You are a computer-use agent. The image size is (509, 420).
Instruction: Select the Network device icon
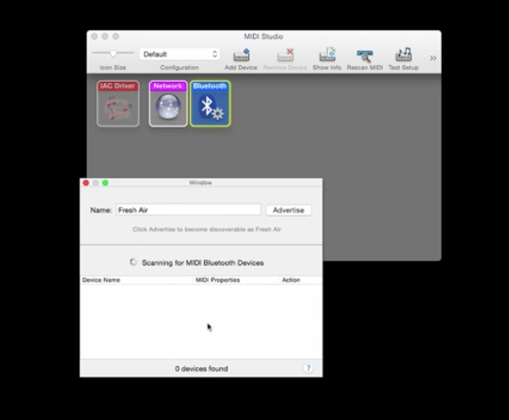pyautogui.click(x=168, y=103)
